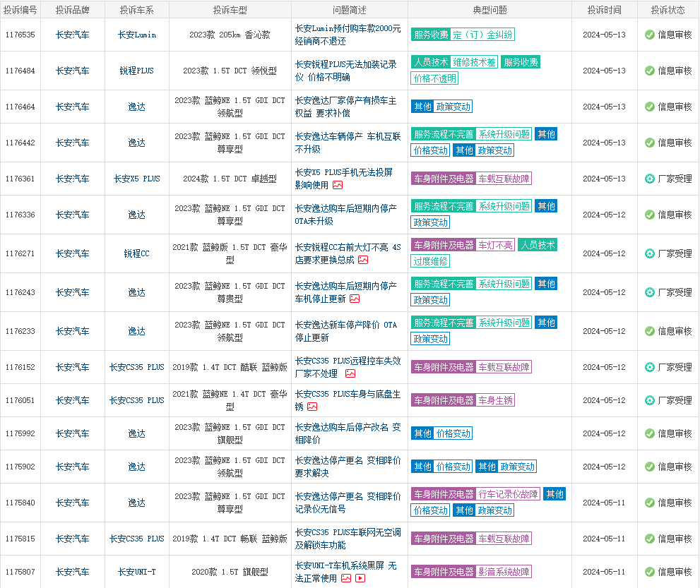Select complaint number 1175902 cell

pos(20,467)
